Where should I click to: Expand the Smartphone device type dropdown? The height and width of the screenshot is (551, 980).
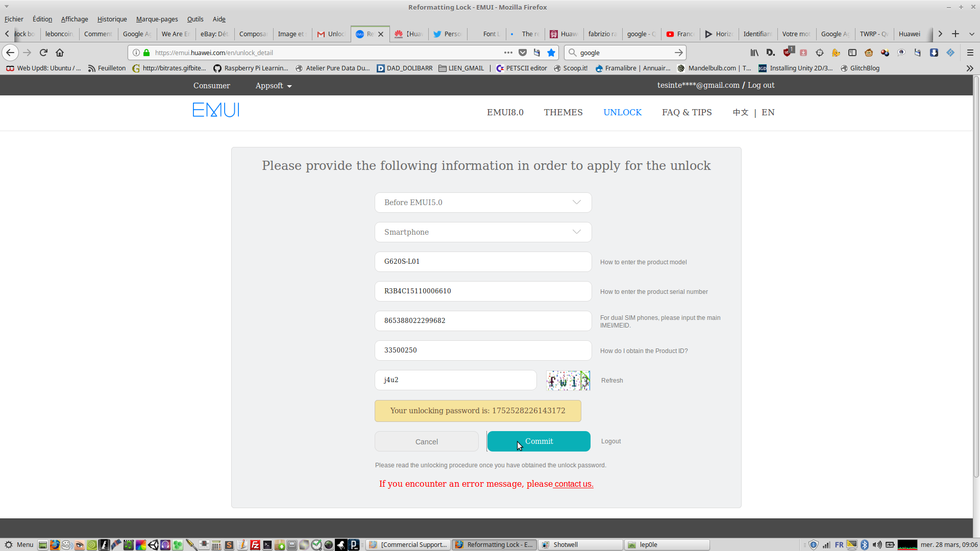coord(483,232)
